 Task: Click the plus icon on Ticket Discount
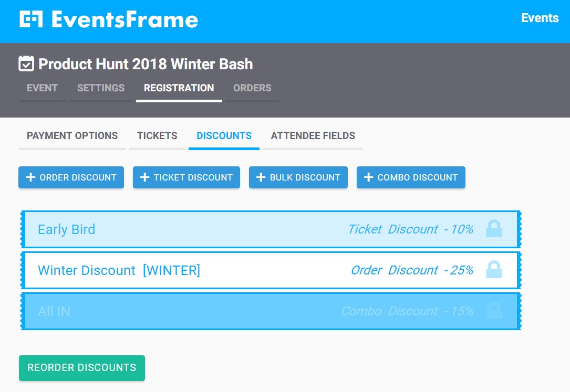click(145, 177)
